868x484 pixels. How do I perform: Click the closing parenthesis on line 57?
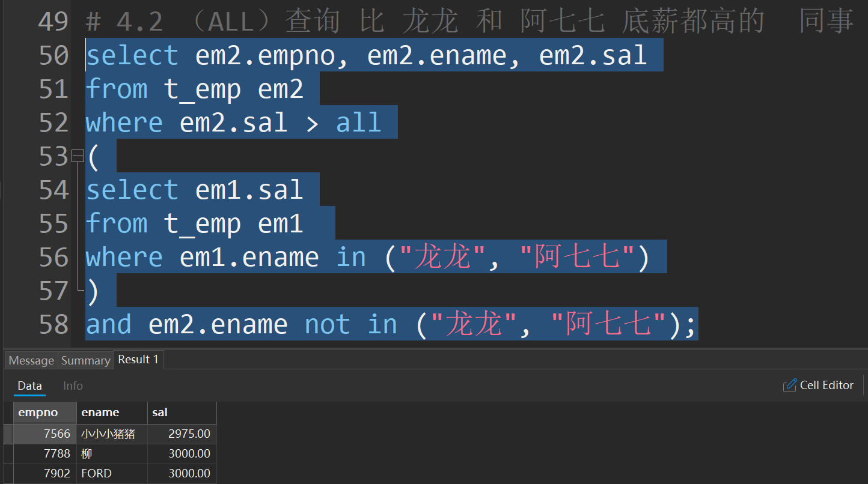(x=93, y=292)
